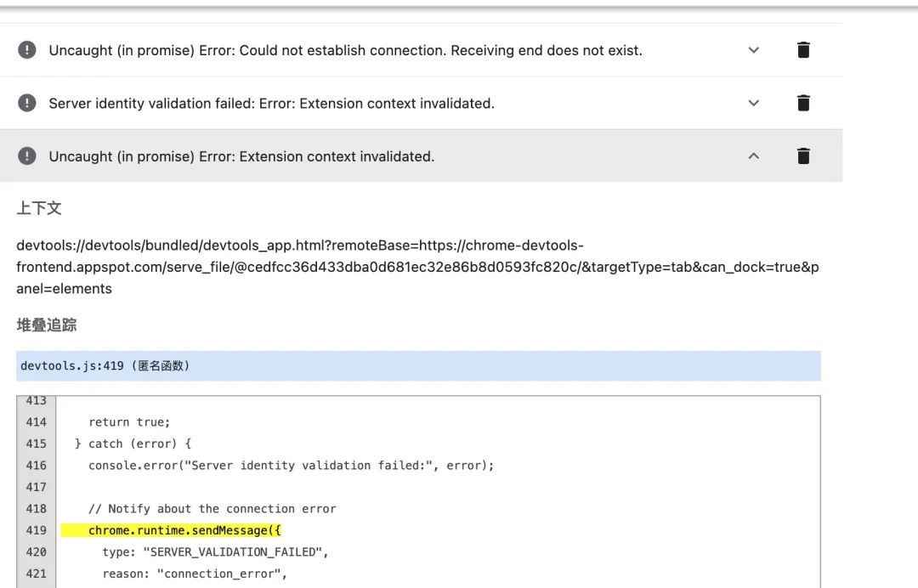Click the console.error line 416 in code
Screen dimensions: 918x588
coord(291,466)
